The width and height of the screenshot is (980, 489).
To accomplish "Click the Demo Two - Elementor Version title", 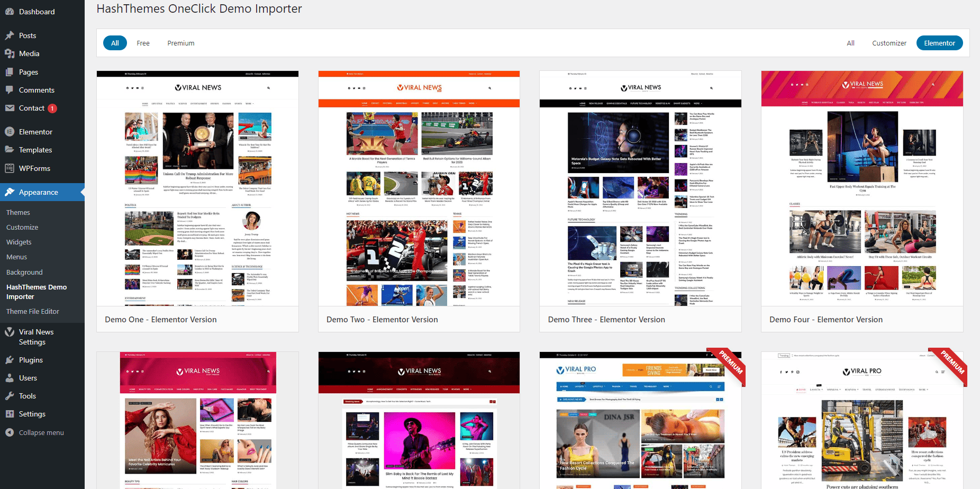I will point(382,320).
